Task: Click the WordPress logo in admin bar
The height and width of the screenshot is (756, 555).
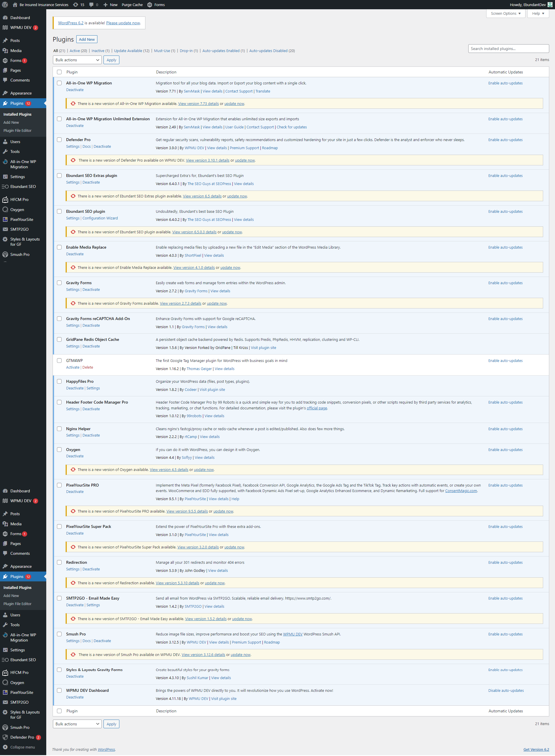Action: pyautogui.click(x=5, y=5)
